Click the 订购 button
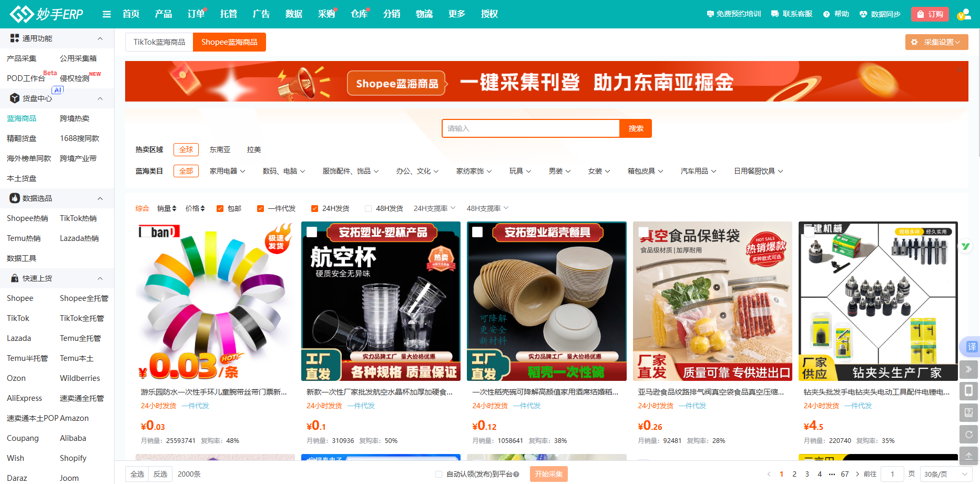Image resolution: width=980 pixels, height=484 pixels. (930, 14)
